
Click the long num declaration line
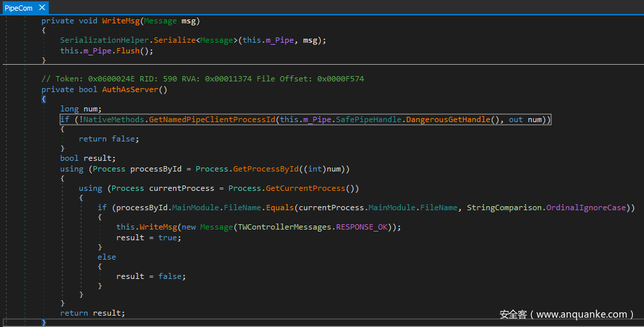[x=79, y=109]
